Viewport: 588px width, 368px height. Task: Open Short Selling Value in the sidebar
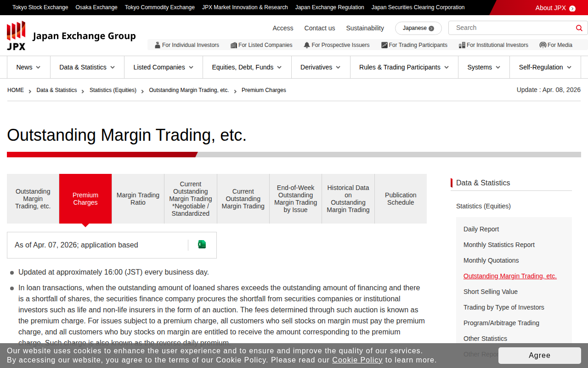tap(491, 292)
